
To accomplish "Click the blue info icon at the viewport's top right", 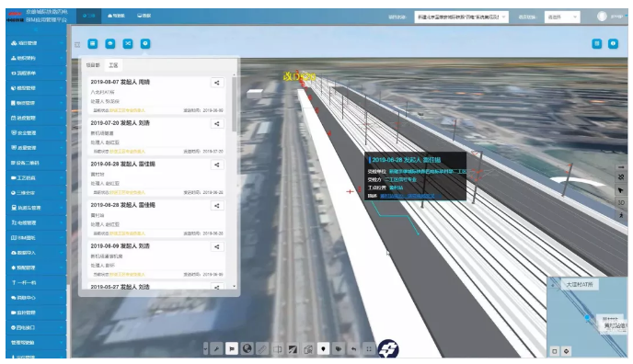I will click(x=613, y=43).
